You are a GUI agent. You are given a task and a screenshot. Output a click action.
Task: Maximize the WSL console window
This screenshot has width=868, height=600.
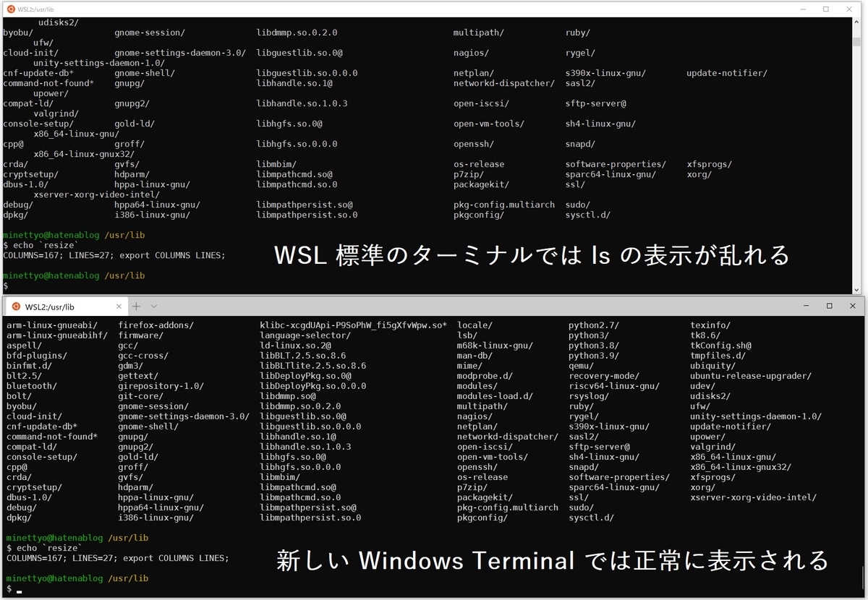coord(826,9)
